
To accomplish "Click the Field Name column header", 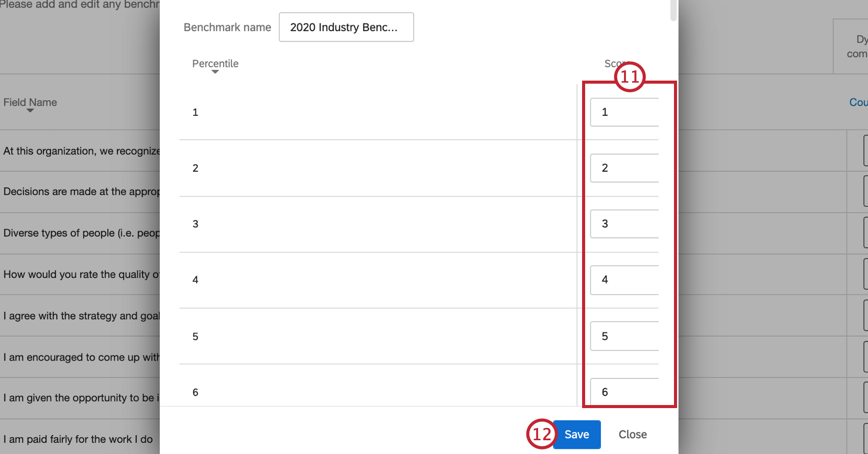I will pyautogui.click(x=30, y=102).
